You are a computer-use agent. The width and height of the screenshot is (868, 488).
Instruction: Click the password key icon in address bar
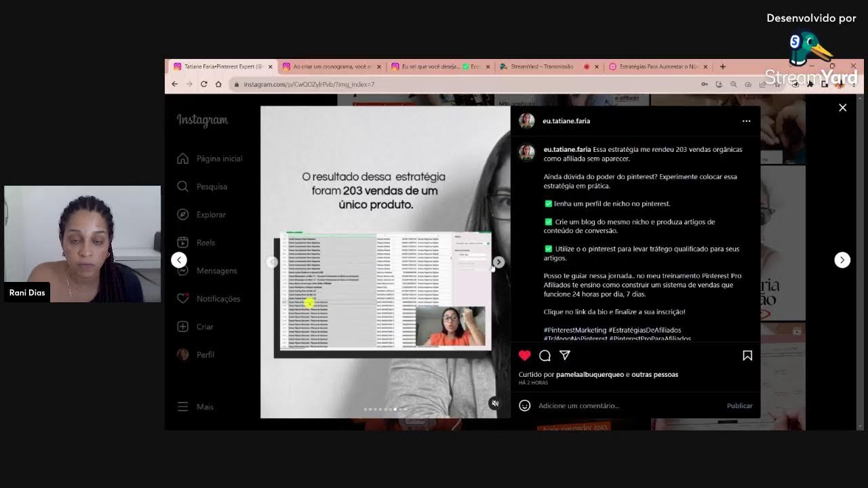click(705, 84)
